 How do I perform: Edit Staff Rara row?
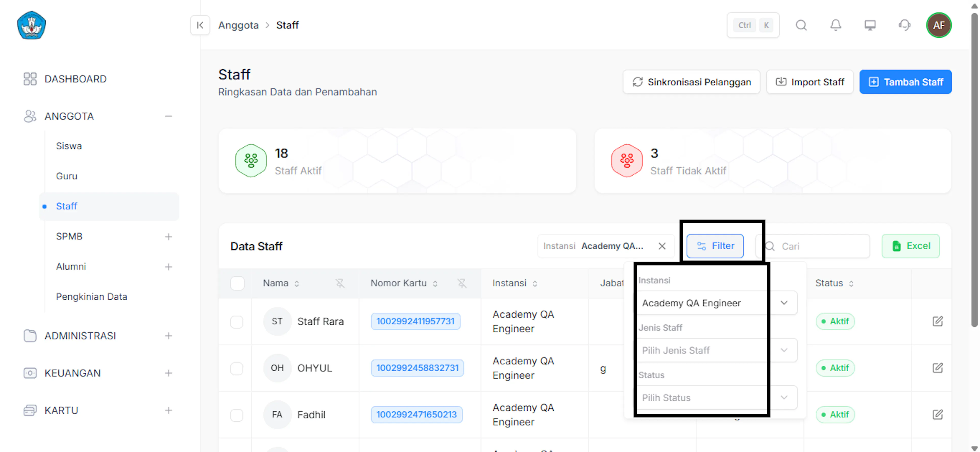pos(937,321)
